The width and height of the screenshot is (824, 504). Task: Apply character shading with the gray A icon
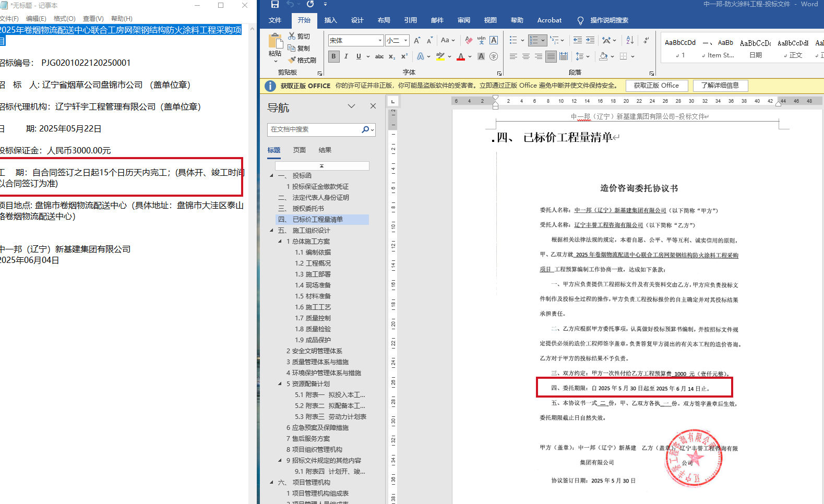click(x=481, y=56)
